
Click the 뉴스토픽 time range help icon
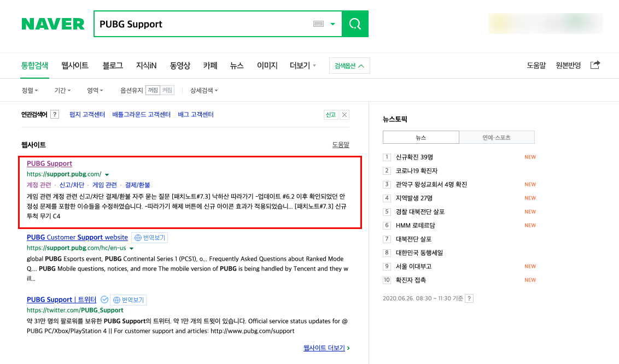pyautogui.click(x=469, y=298)
